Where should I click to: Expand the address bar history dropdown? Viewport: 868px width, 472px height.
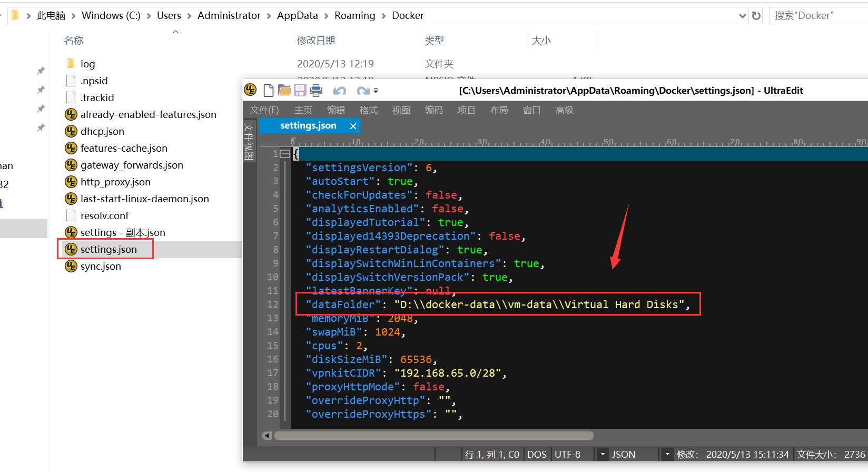click(743, 16)
